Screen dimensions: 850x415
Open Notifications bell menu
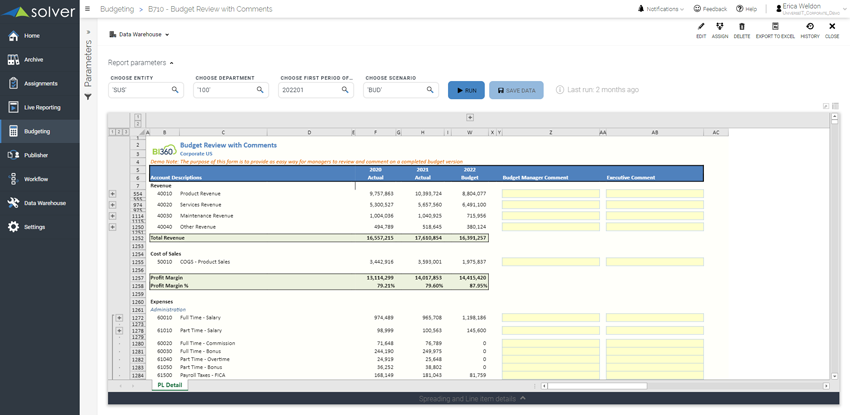659,8
